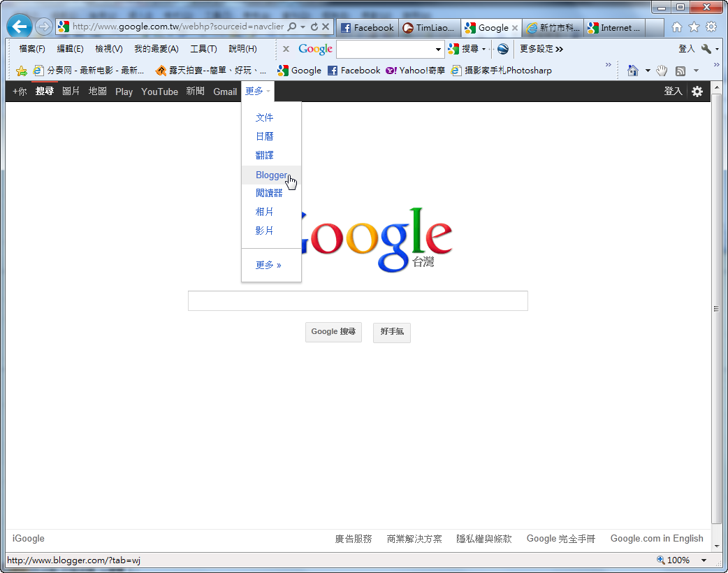
Task: Open the 我的最愛(A) menu
Action: click(156, 49)
